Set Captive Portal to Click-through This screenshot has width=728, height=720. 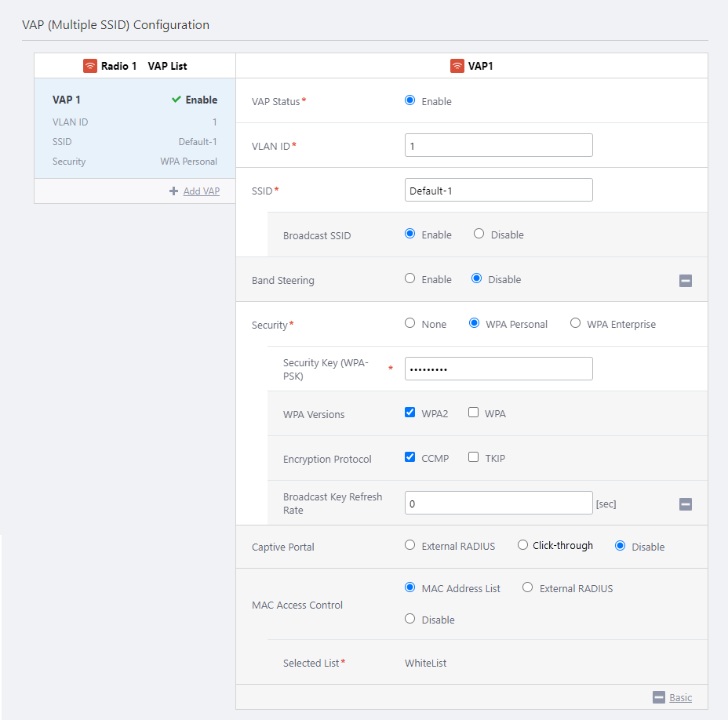(522, 545)
